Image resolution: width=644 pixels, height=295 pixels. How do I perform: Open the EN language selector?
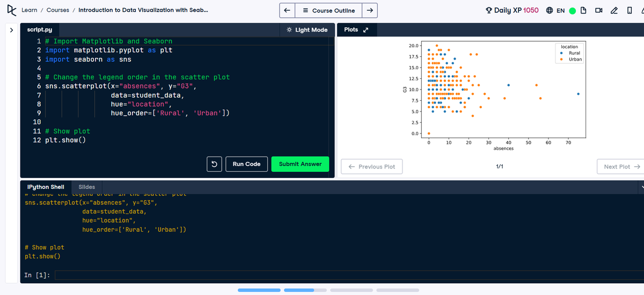560,11
